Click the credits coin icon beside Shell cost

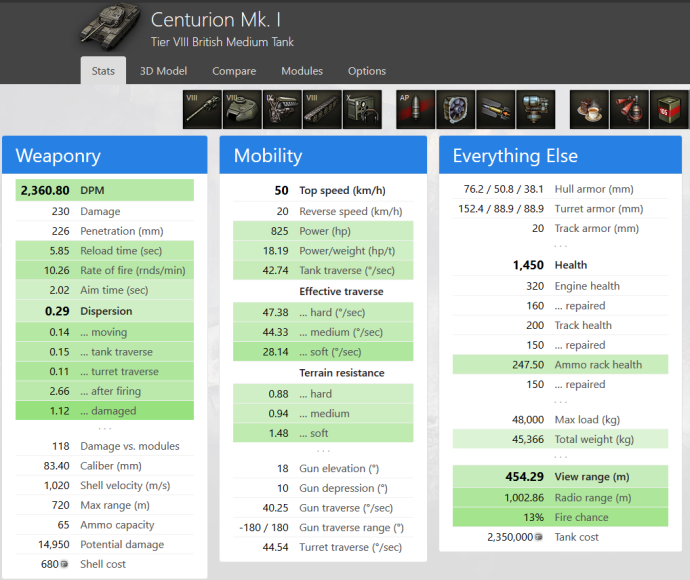(x=64, y=564)
